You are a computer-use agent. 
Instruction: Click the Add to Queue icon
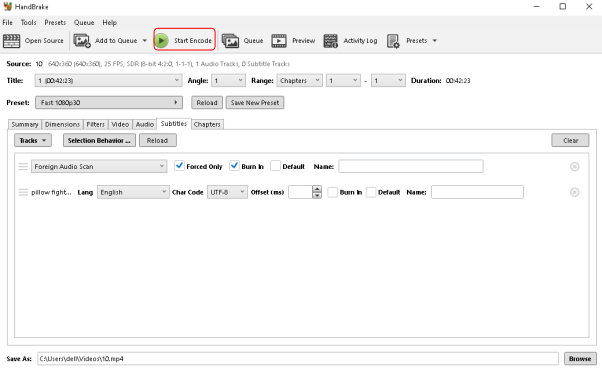82,41
